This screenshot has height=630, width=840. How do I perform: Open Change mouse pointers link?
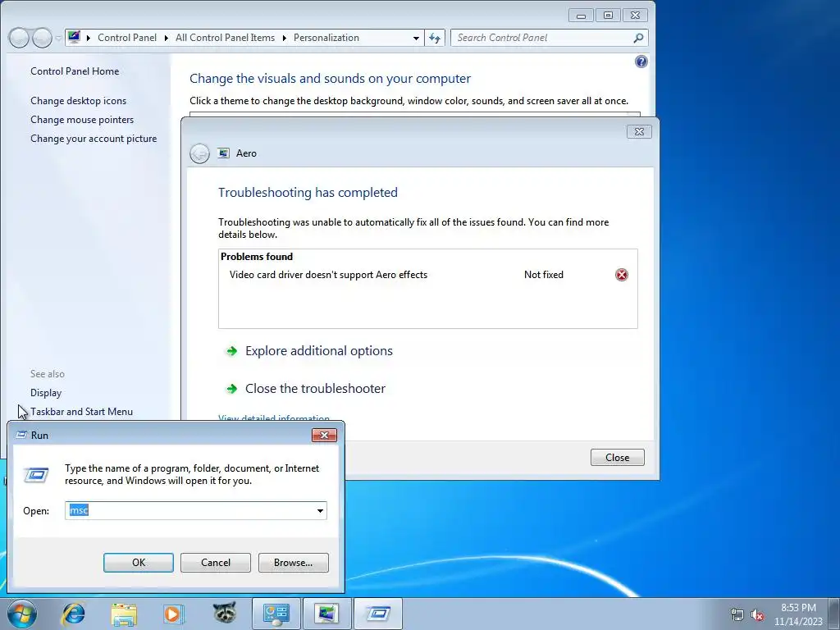(x=82, y=120)
